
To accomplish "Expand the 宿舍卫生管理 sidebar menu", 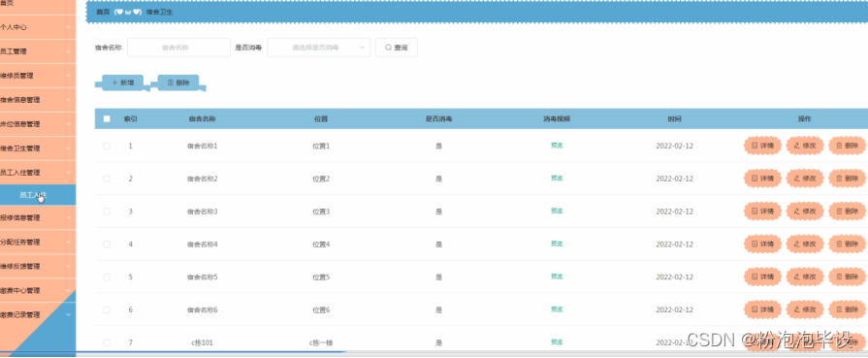I will click(x=38, y=148).
